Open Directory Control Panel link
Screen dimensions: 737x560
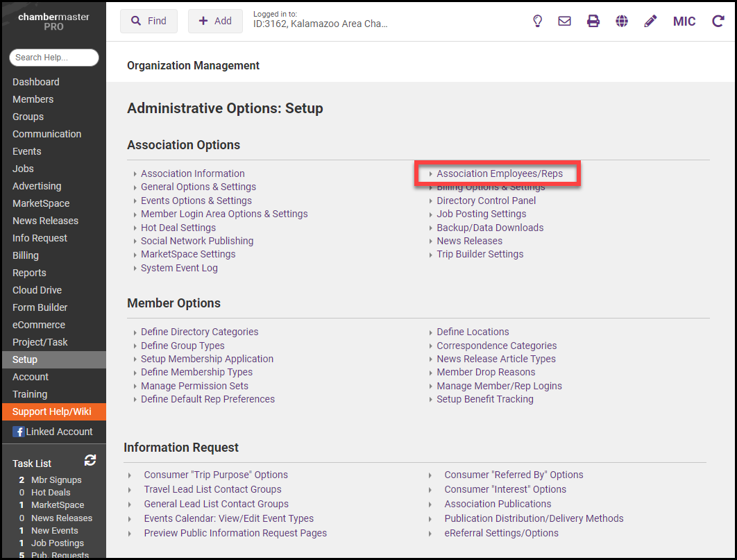coord(486,201)
